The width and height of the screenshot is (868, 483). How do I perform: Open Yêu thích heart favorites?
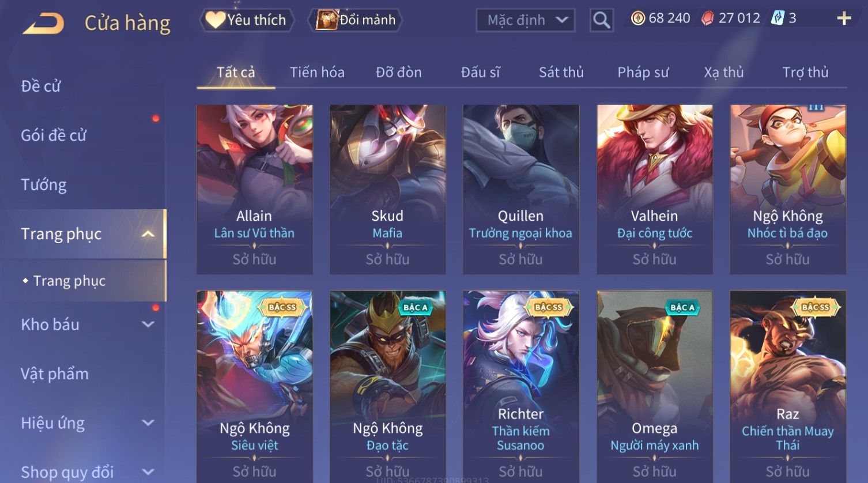coord(247,20)
